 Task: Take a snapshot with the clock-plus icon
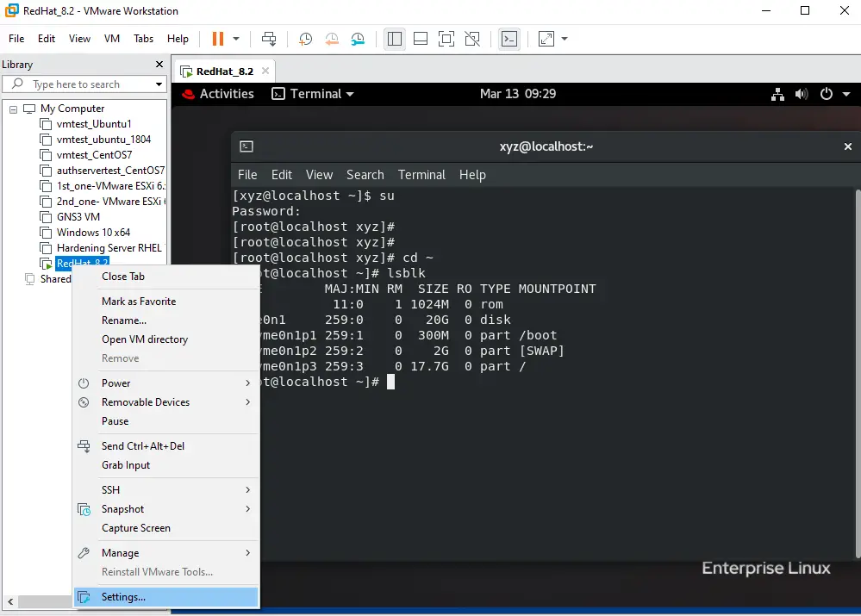(x=305, y=39)
